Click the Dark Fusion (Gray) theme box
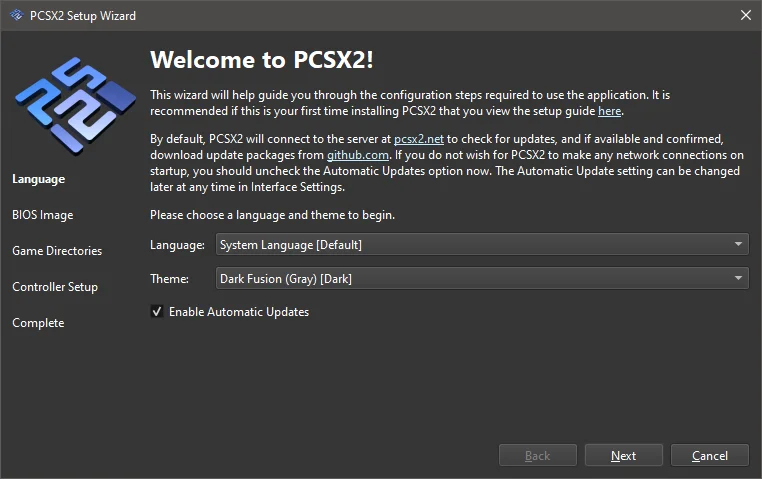Image resolution: width=762 pixels, height=479 pixels. click(x=482, y=278)
